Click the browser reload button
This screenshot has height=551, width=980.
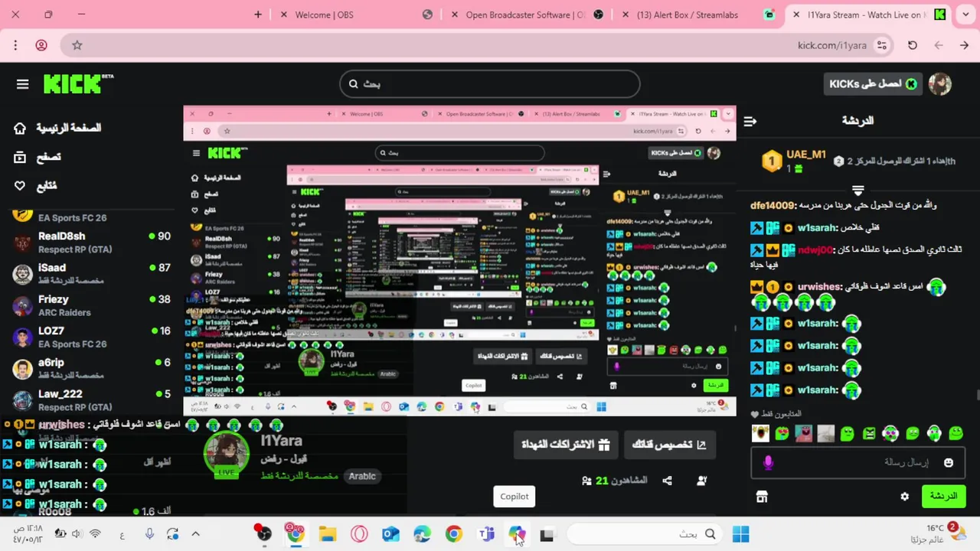[x=913, y=45]
